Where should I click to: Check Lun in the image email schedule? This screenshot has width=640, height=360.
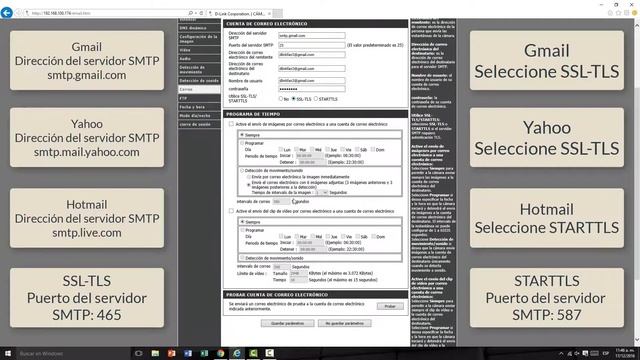pos(281,149)
